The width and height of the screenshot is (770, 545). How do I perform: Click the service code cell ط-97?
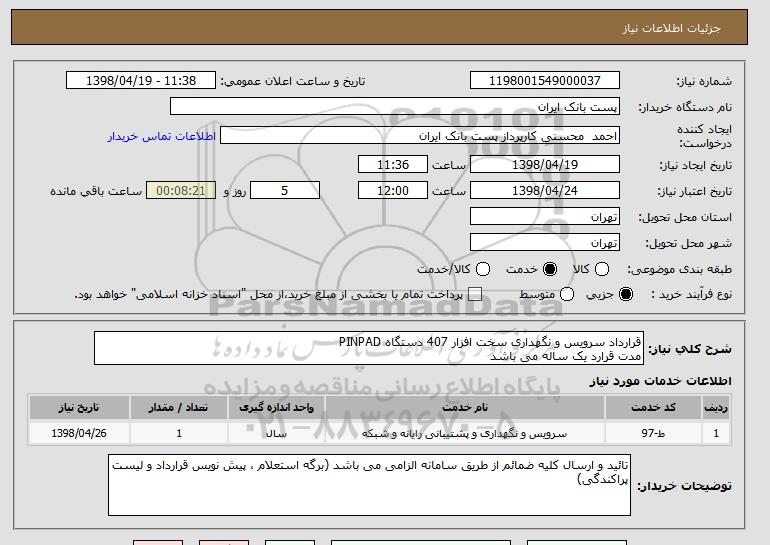[x=653, y=434]
